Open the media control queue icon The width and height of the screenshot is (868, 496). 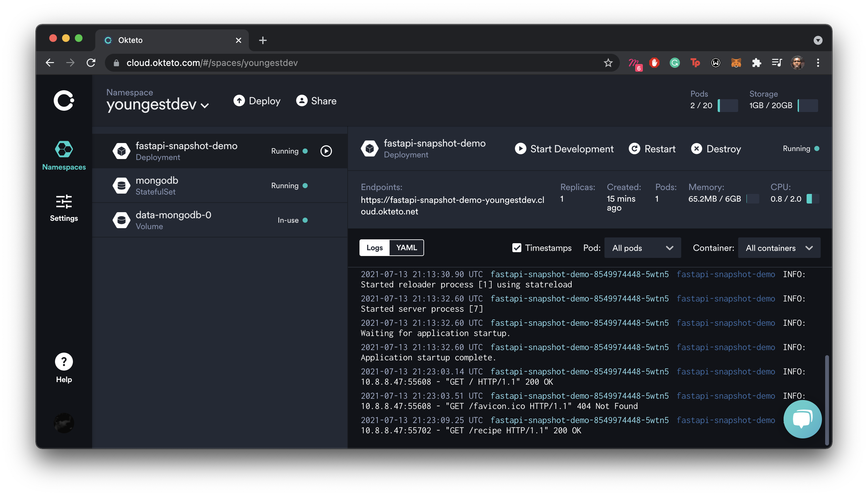pos(777,63)
